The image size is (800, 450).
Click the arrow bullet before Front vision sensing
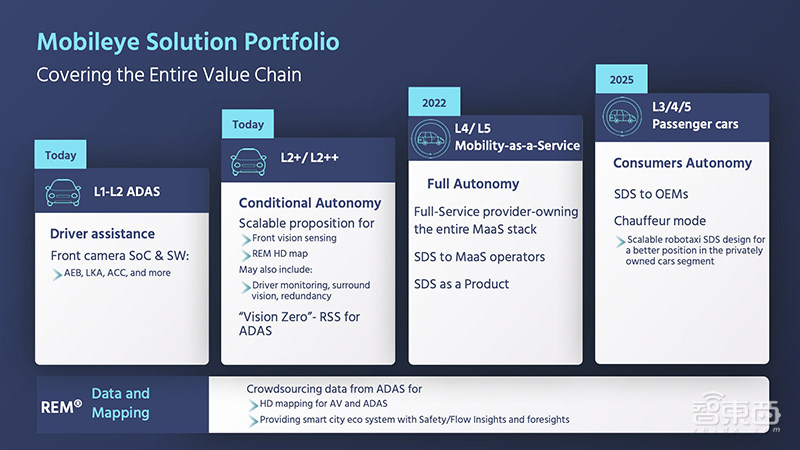pos(246,239)
